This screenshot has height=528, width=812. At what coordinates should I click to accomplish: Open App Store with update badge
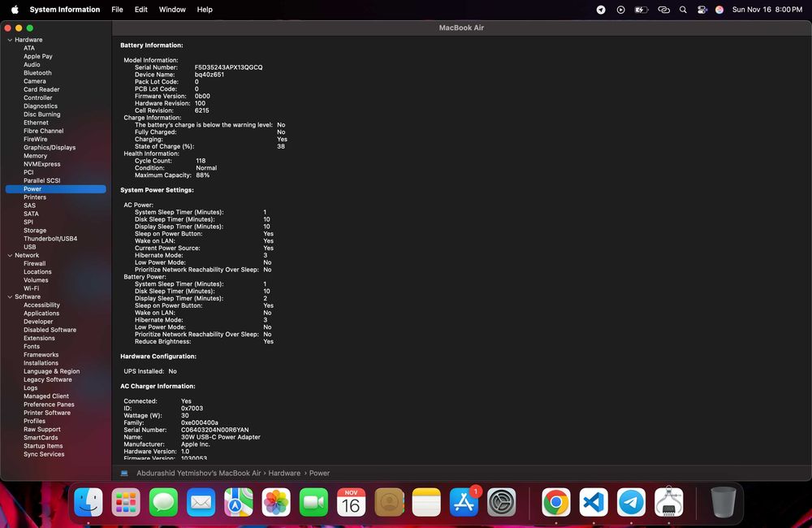coord(464,502)
